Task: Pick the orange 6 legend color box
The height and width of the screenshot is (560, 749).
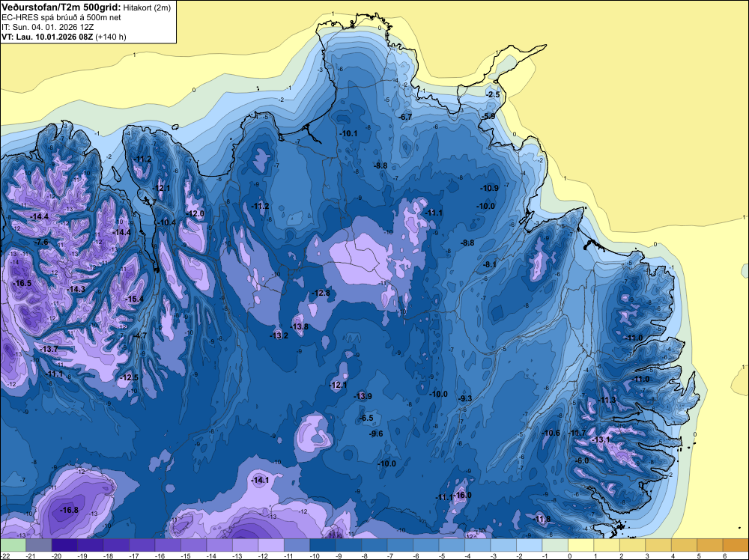Action: (x=736, y=545)
